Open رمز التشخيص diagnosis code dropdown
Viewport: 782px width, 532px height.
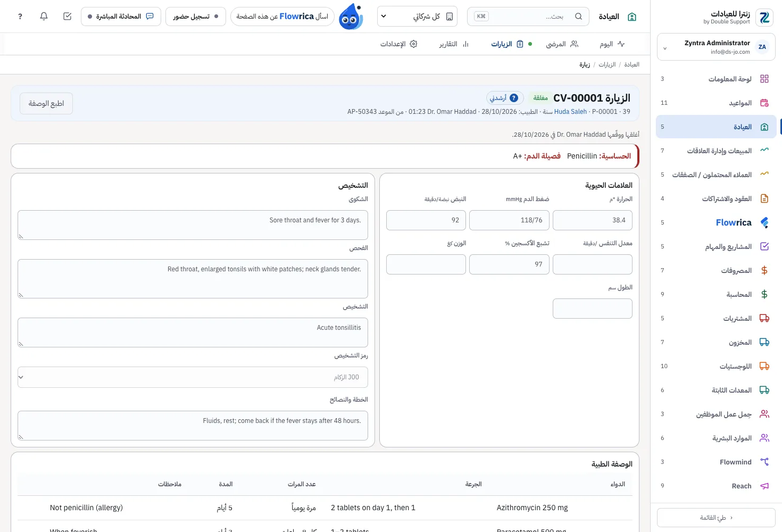[x=193, y=377]
